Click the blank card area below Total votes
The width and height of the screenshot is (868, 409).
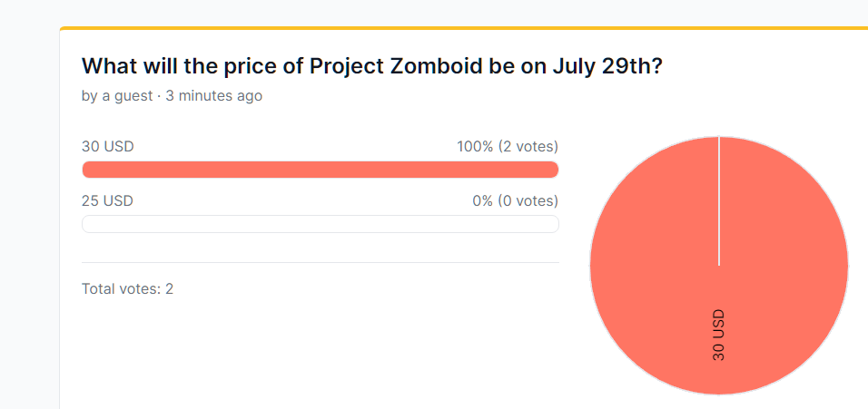coord(320,354)
